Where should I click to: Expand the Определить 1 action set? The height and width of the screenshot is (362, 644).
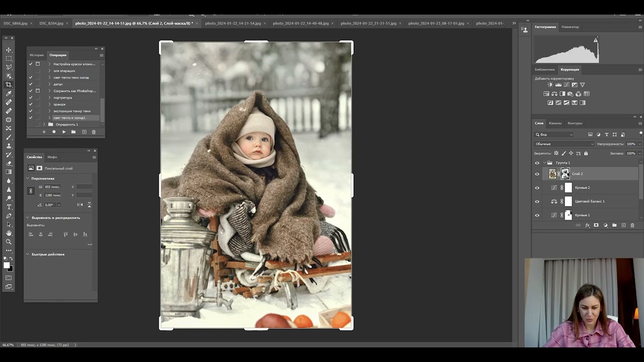44,124
